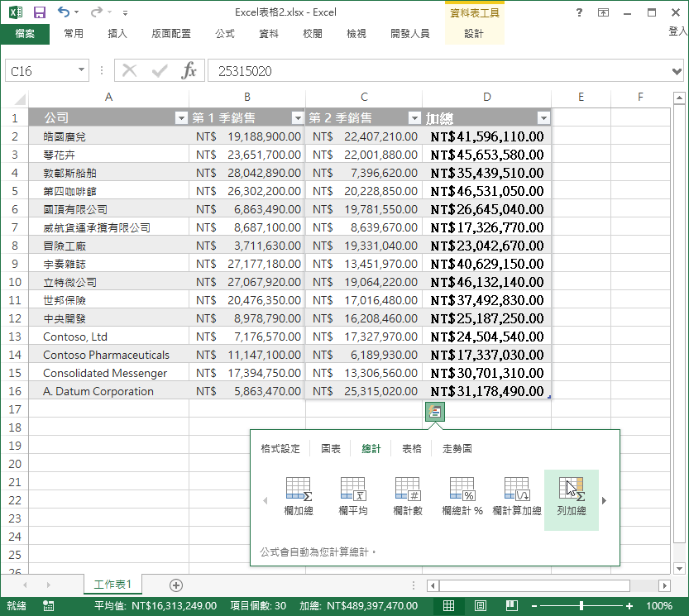The height and width of the screenshot is (616, 689).
Task: Apply 列加總 row sum total
Action: click(572, 499)
